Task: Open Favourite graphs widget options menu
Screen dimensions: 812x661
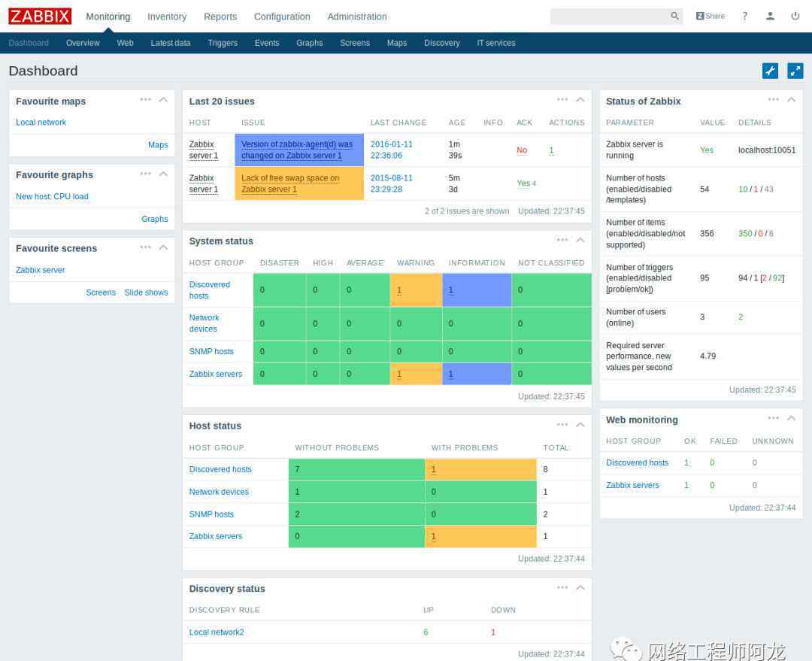Action: 146,174
